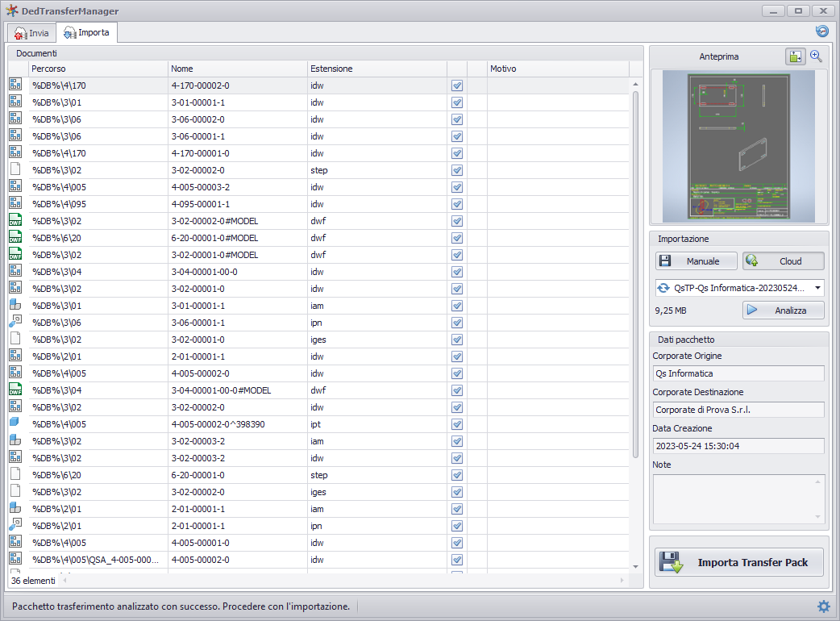Click drawing icon of 4-170-00002-0 row
The image size is (840, 621).
tap(15, 84)
